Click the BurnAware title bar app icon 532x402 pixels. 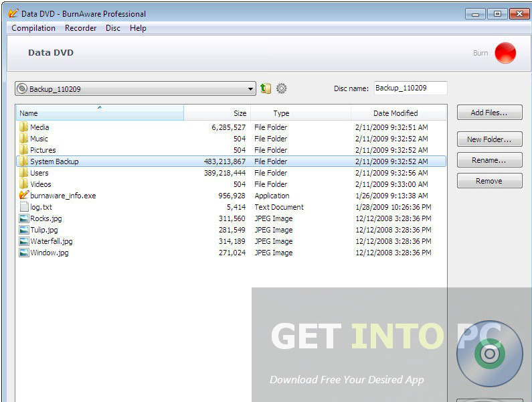pyautogui.click(x=13, y=13)
